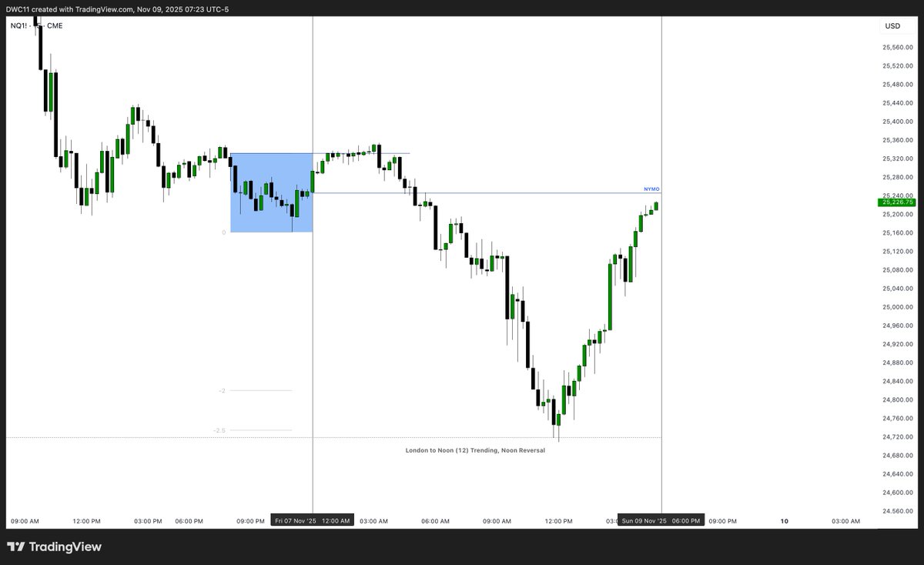The height and width of the screenshot is (565, 924).
Task: Click the 24,880.00 price axis label
Action: [x=898, y=363]
